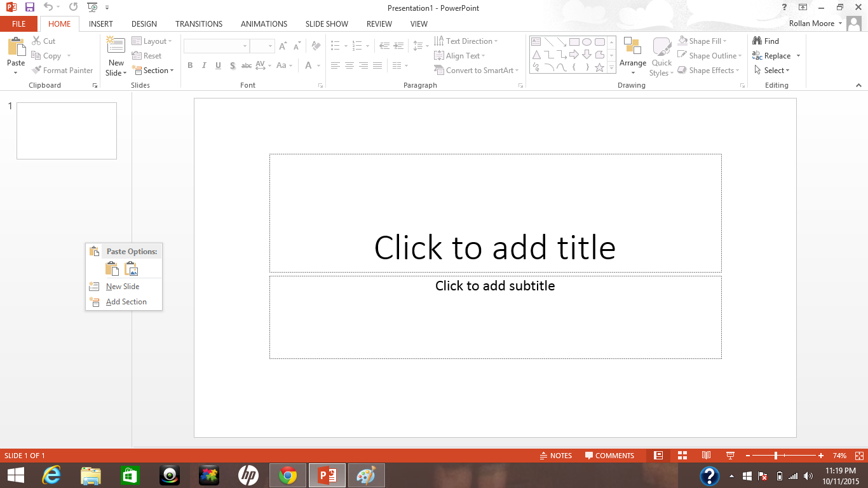Start Slide Show from status bar icon
This screenshot has width=868, height=488.
pyautogui.click(x=730, y=456)
